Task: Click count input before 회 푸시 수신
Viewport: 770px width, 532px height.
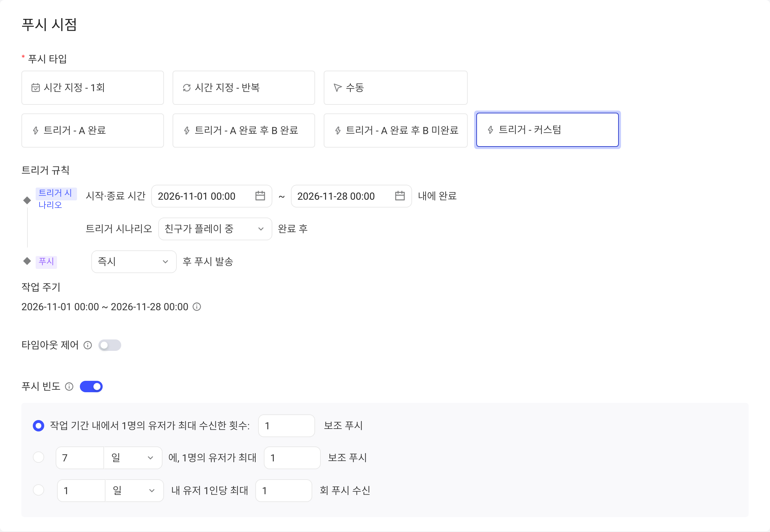Action: click(x=284, y=491)
